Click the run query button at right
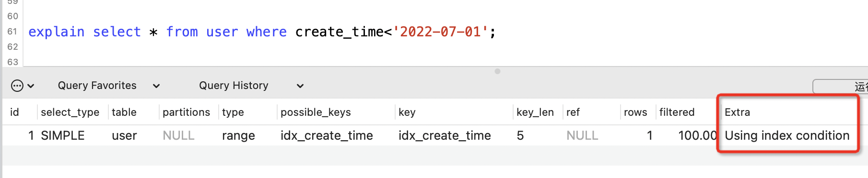Image resolution: width=868 pixels, height=178 pixels. (x=840, y=87)
